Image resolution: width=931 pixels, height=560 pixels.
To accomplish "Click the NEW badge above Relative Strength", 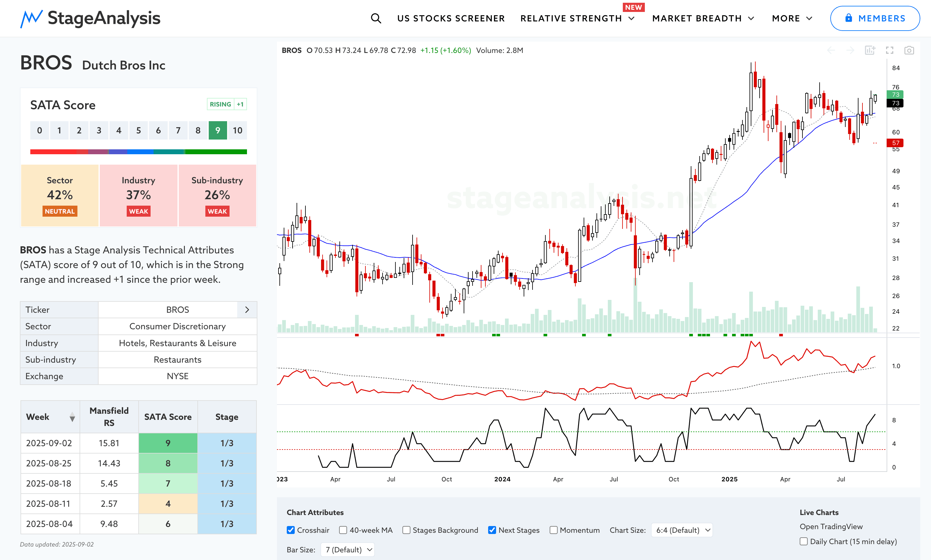I will pos(633,7).
